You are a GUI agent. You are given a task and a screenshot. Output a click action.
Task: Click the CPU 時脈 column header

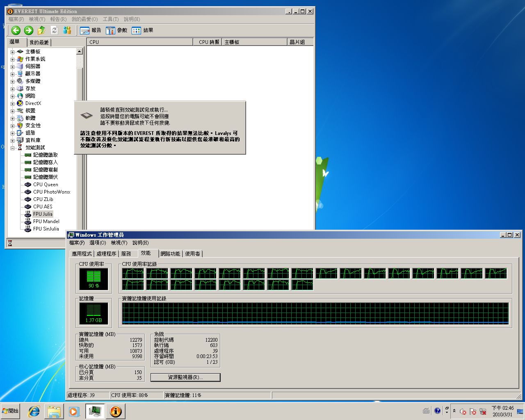(207, 42)
